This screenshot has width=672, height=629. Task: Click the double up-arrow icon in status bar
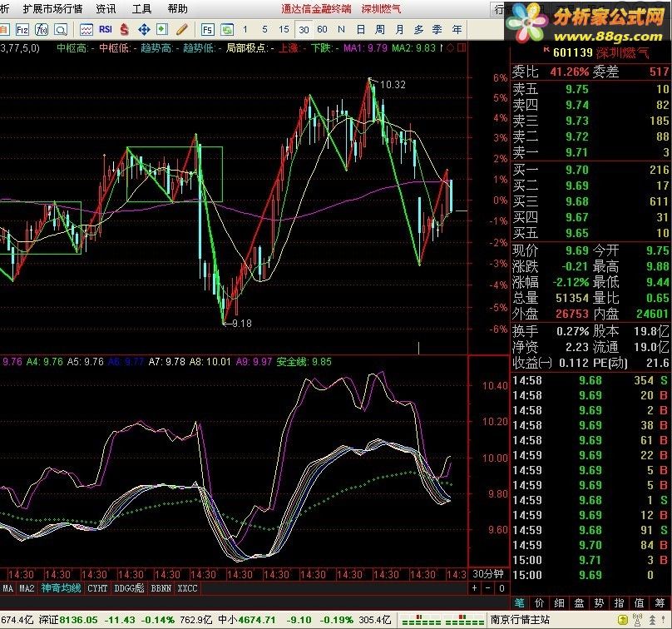652,620
